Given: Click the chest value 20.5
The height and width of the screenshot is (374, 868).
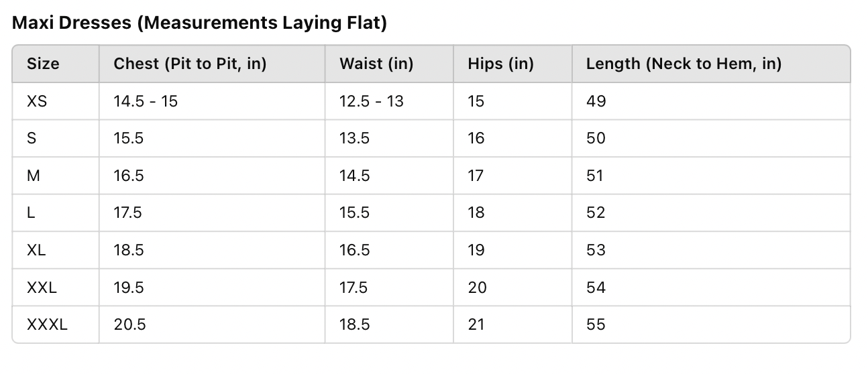Looking at the screenshot, I should pyautogui.click(x=129, y=325).
